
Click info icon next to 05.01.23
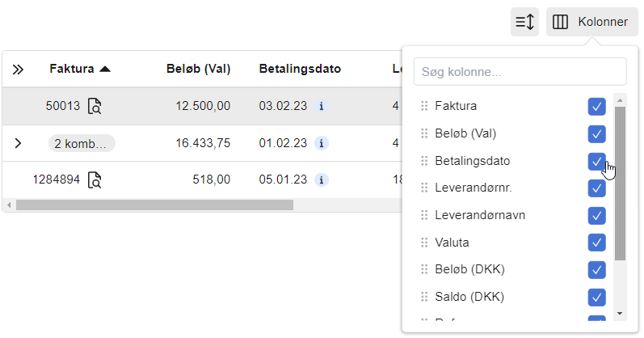click(x=321, y=180)
